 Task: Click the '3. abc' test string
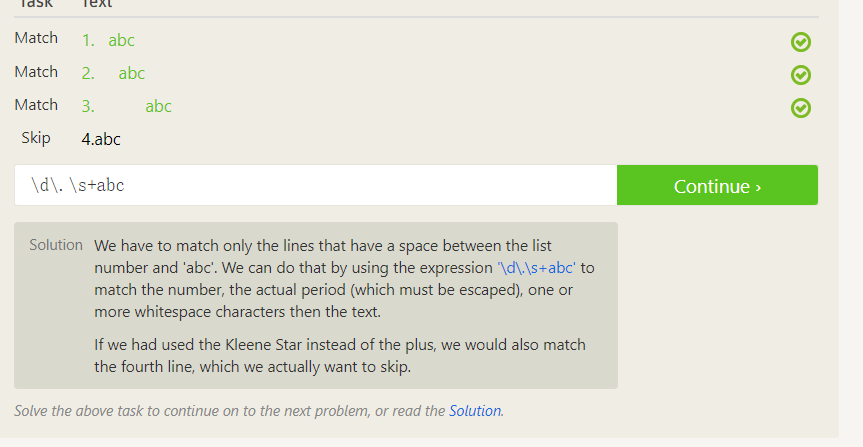click(x=127, y=106)
